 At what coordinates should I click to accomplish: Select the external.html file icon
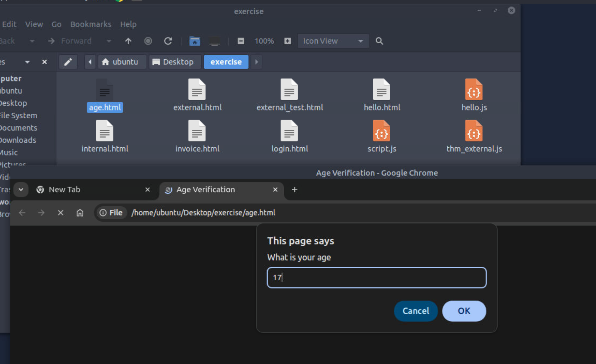click(197, 89)
